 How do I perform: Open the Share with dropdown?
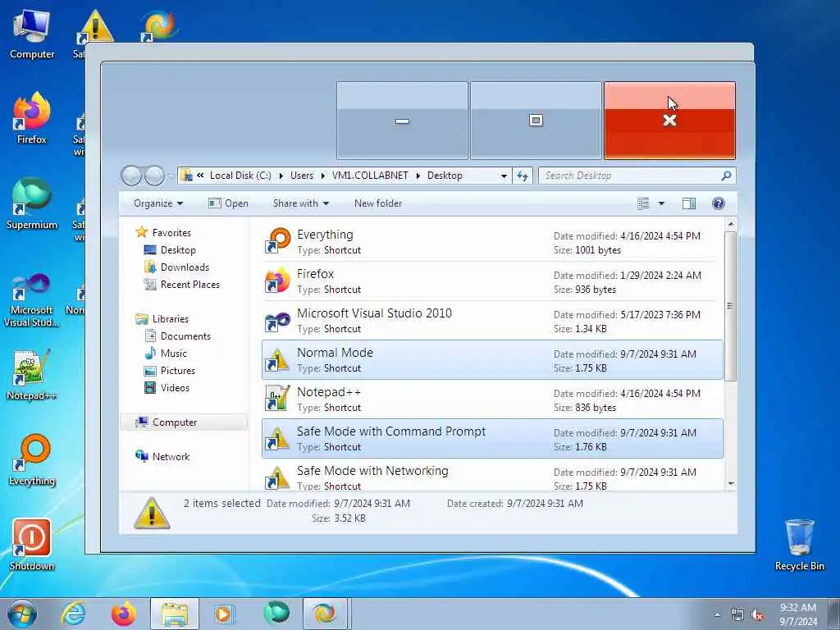pyautogui.click(x=301, y=203)
